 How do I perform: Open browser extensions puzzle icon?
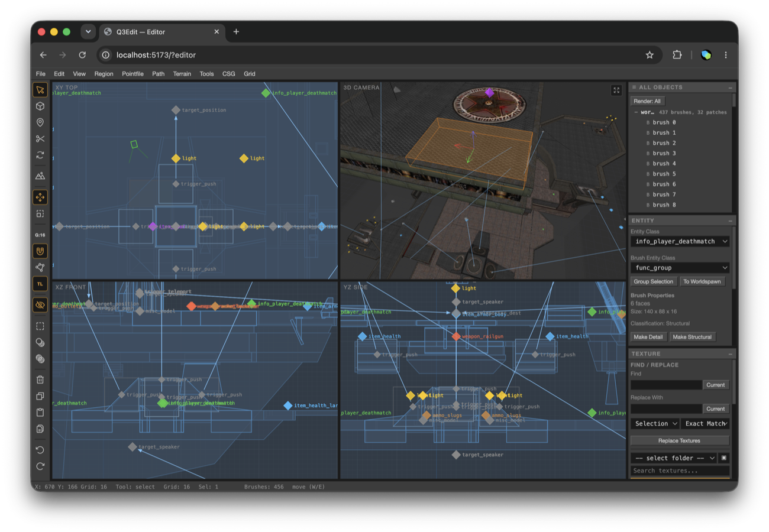(677, 55)
